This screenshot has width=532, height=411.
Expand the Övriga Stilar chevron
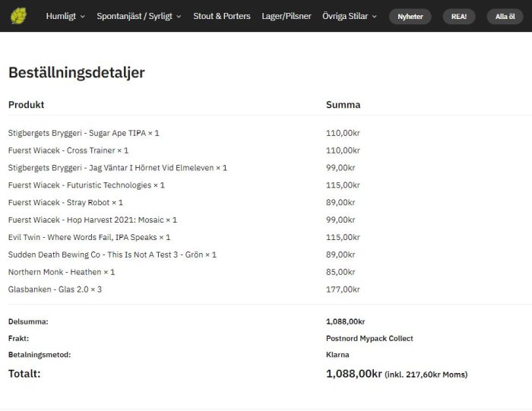coord(374,17)
